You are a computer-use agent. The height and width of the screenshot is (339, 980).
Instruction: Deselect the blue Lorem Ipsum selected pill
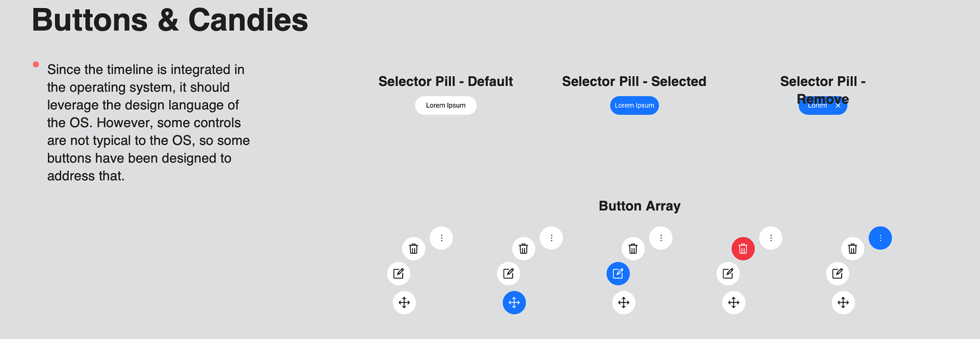click(x=634, y=106)
